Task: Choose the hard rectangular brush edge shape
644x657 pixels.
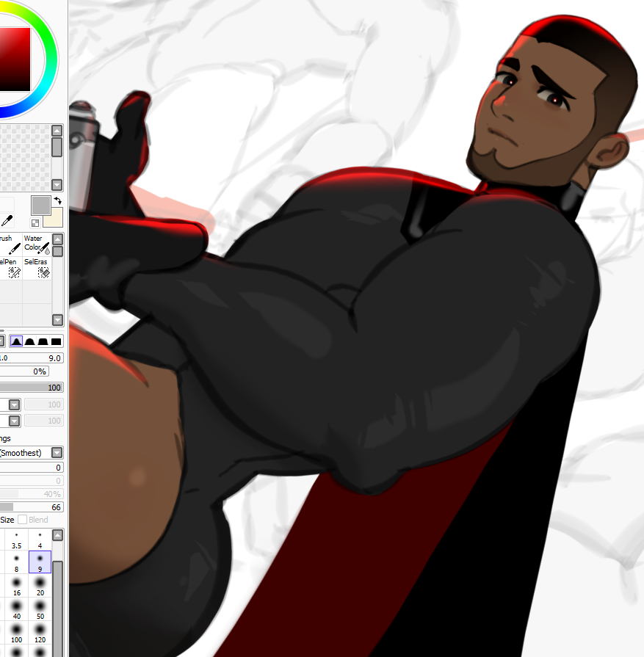Action: pyautogui.click(x=57, y=341)
